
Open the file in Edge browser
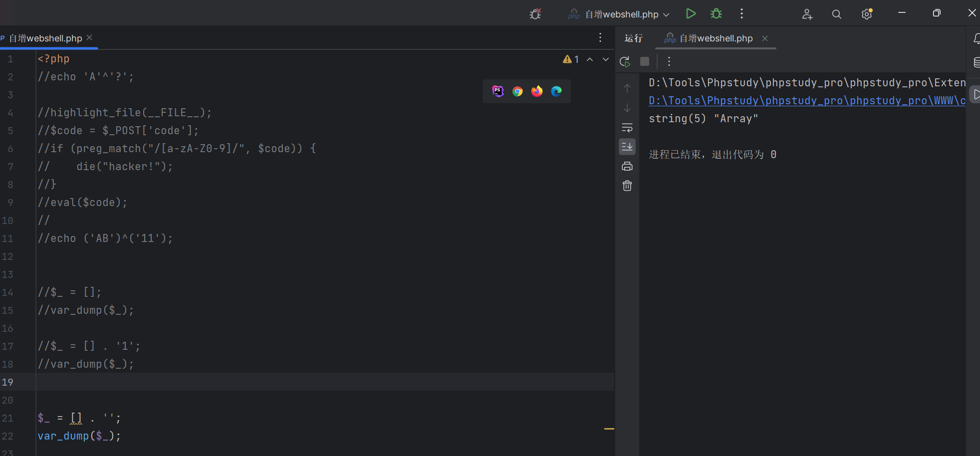click(556, 91)
